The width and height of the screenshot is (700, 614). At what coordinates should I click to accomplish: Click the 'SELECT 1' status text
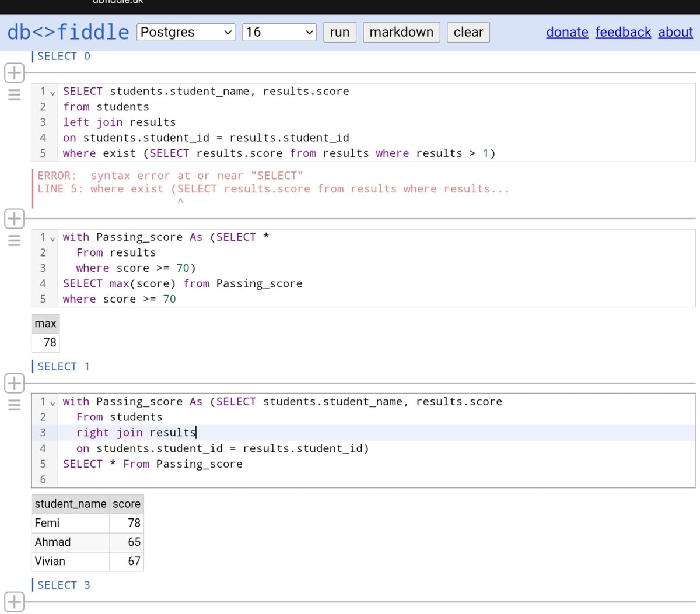[x=64, y=367]
